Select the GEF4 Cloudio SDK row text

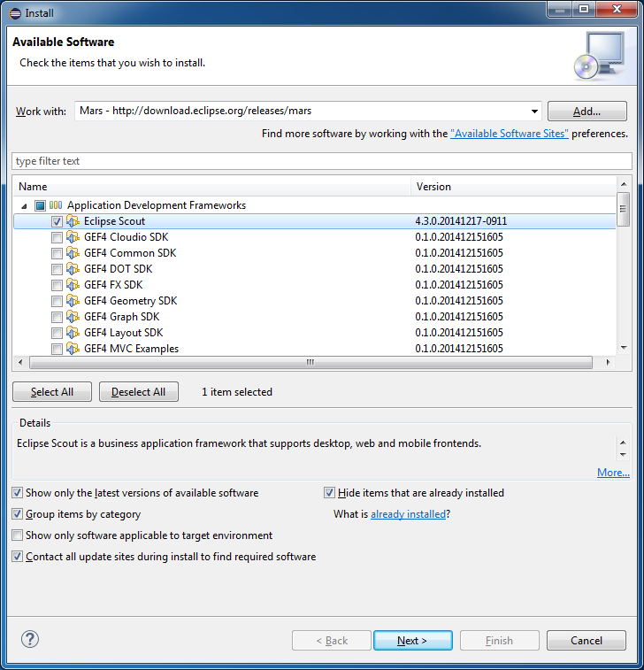126,237
